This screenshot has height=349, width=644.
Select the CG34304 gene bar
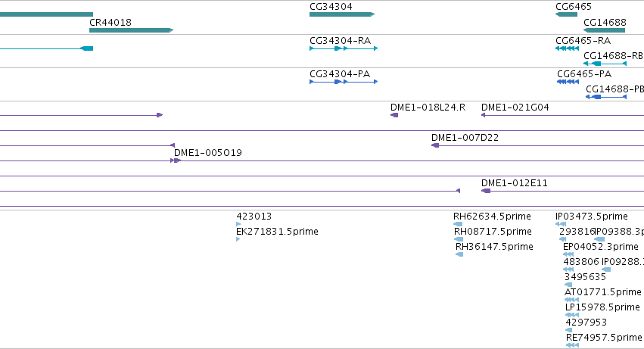point(342,14)
